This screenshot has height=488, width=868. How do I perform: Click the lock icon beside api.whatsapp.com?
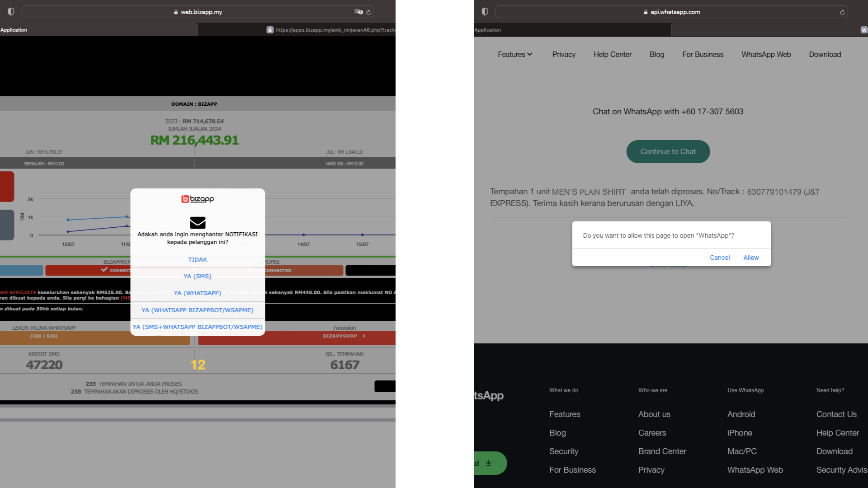pos(646,12)
